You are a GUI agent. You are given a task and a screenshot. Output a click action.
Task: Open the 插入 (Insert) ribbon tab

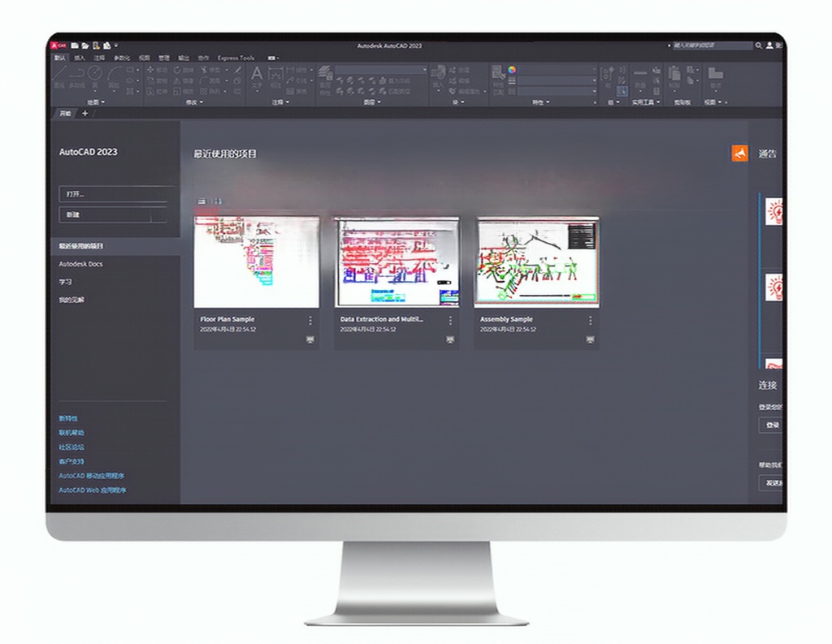click(x=80, y=58)
